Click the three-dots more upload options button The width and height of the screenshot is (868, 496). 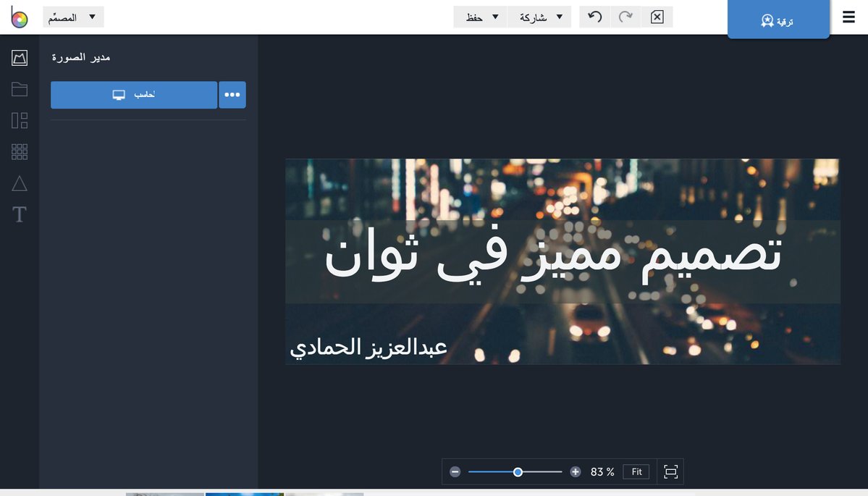pyautogui.click(x=232, y=95)
